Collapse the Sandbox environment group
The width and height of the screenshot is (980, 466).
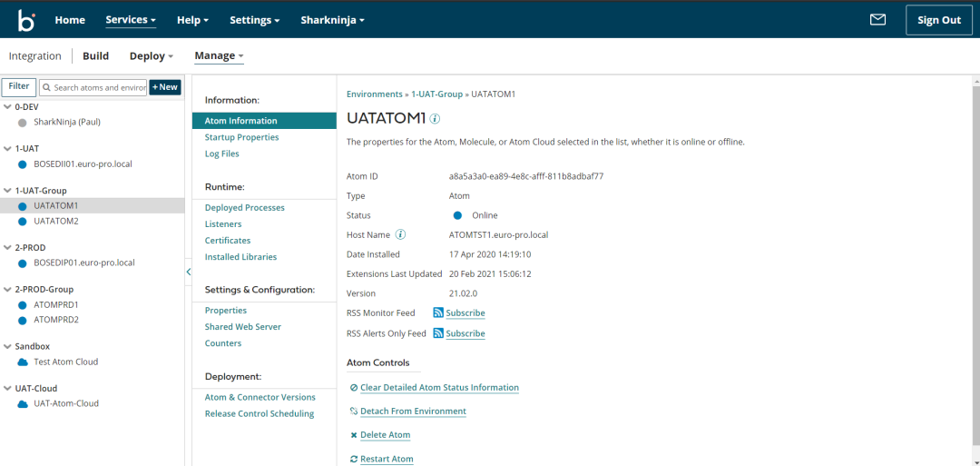click(7, 346)
